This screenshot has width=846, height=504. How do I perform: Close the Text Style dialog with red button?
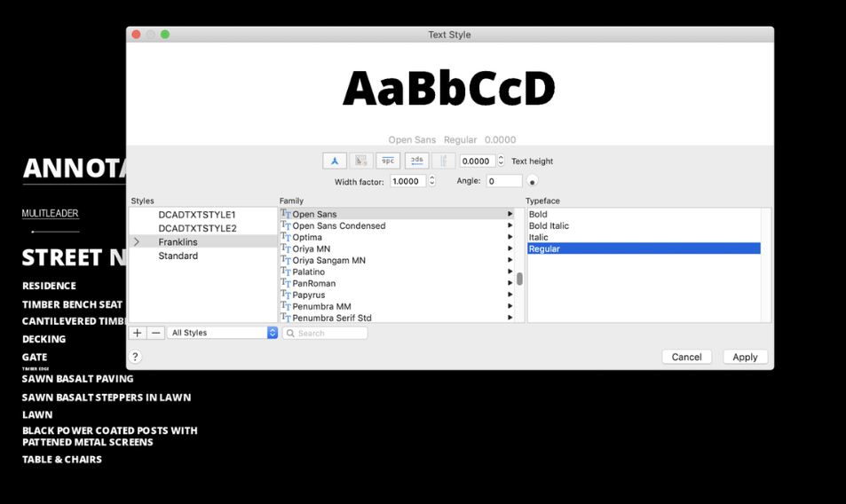coord(137,35)
